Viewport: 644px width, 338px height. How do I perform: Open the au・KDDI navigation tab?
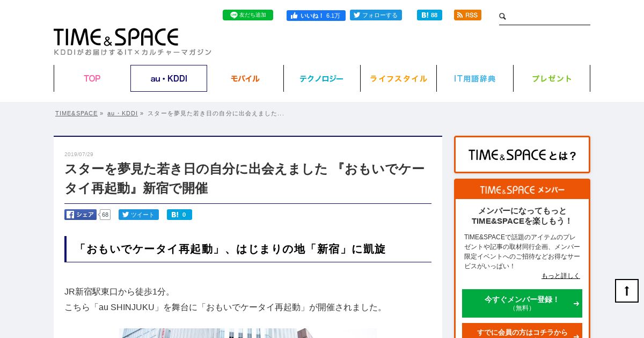click(169, 78)
